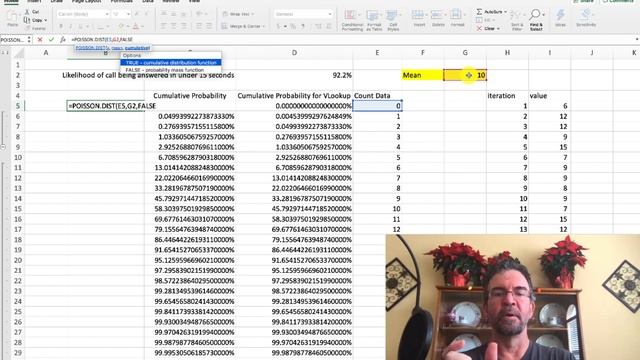Screen dimensions: 640x360
Task: Click the Cut scissors icon
Action: click(27, 12)
